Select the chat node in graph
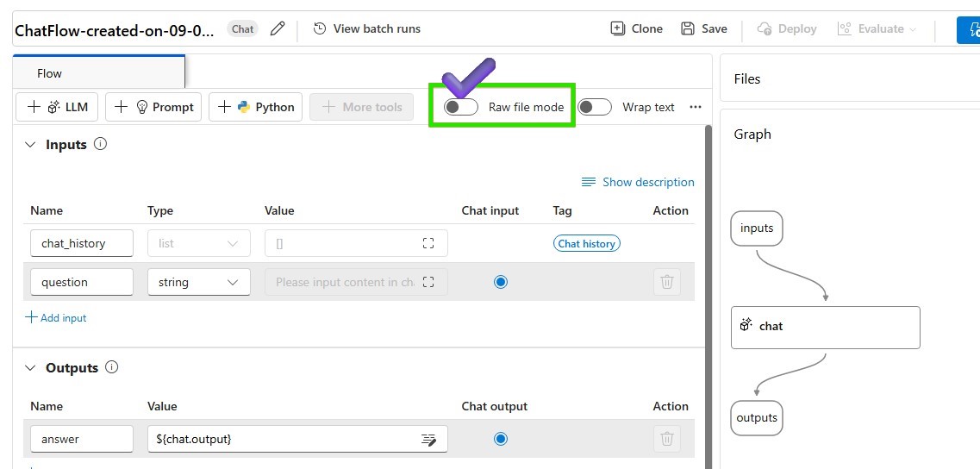980x469 pixels. click(x=825, y=327)
